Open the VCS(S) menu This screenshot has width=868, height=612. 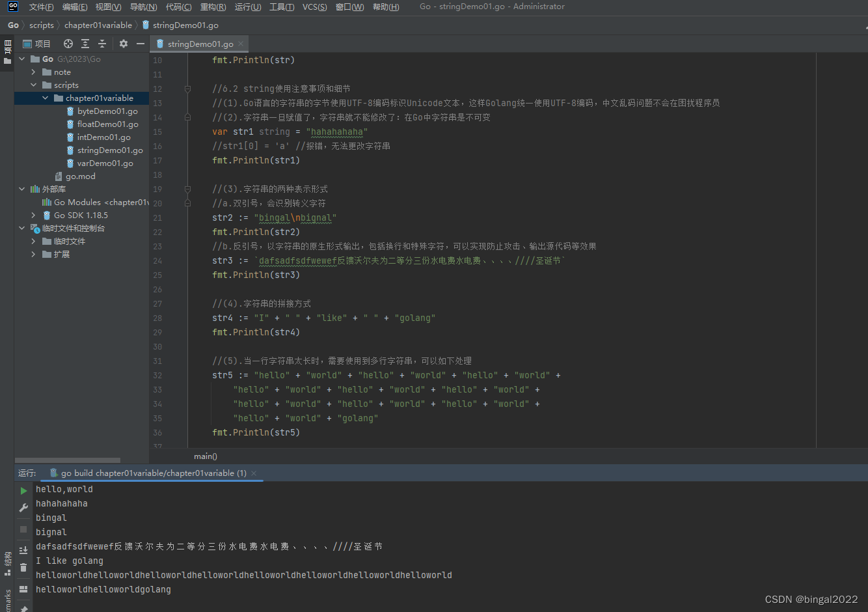pyautogui.click(x=315, y=7)
